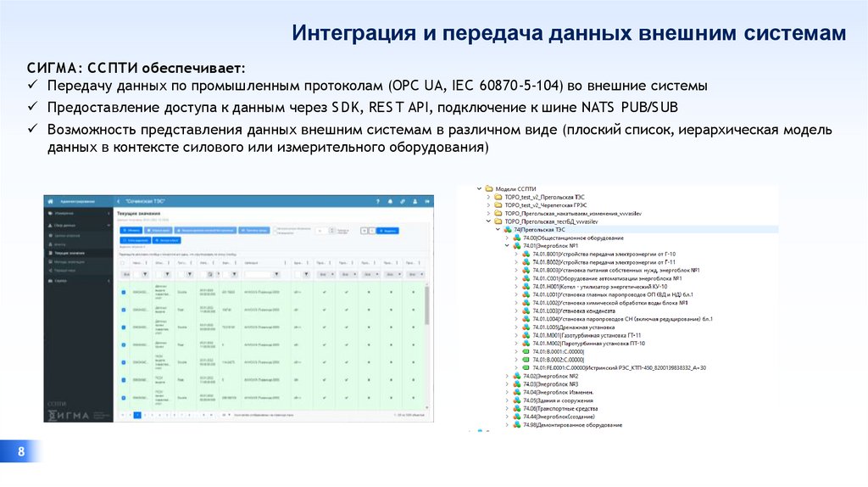
Task: Collapse the 74.01|Энергоблок №1 node
Action: click(507, 246)
